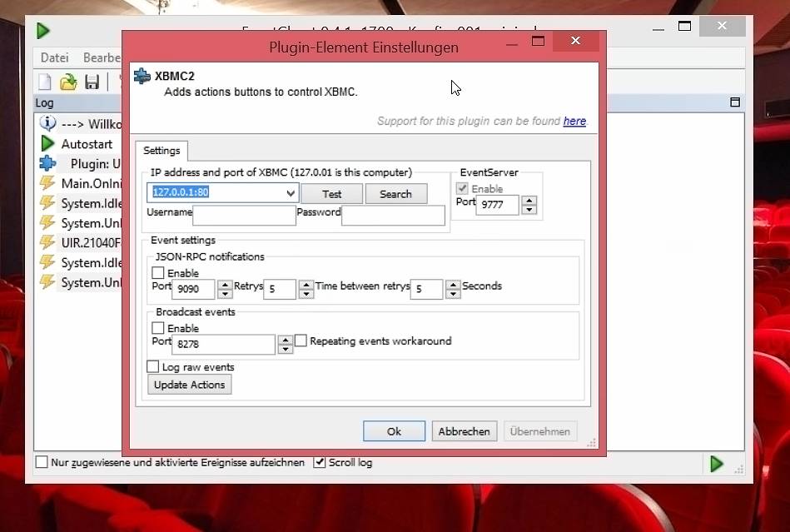The height and width of the screenshot is (532, 790).
Task: Close the Plugin-Element Einstellungen dialog
Action: (575, 41)
